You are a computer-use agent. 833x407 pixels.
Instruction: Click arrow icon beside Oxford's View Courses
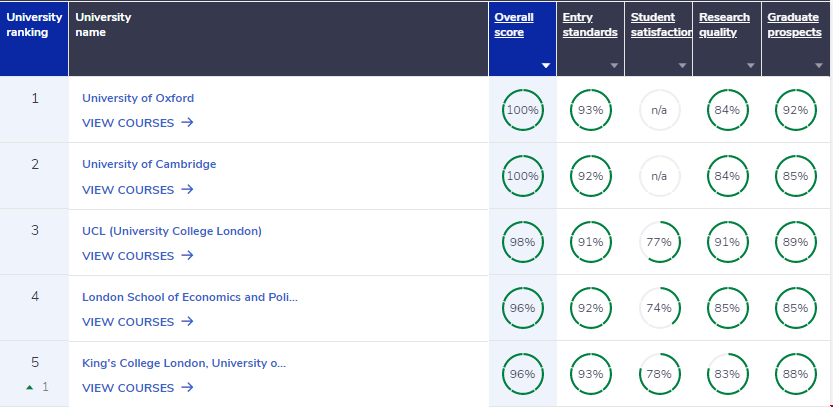[187, 123]
